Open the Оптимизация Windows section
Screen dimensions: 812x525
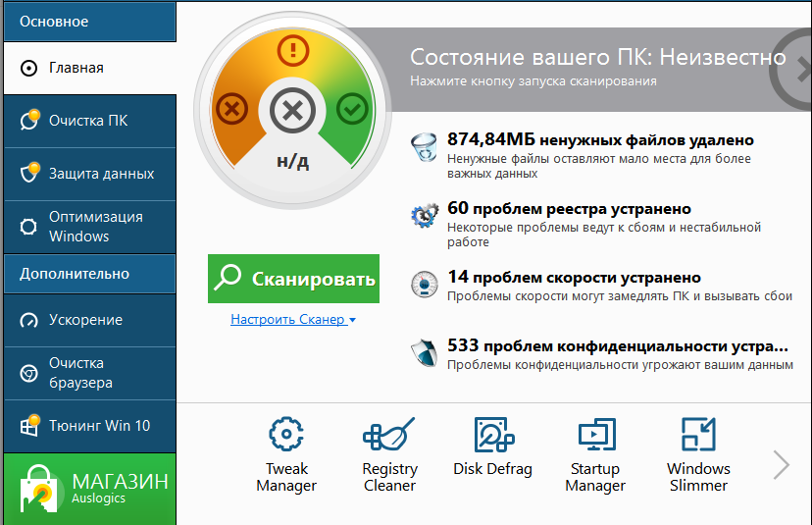click(89, 227)
